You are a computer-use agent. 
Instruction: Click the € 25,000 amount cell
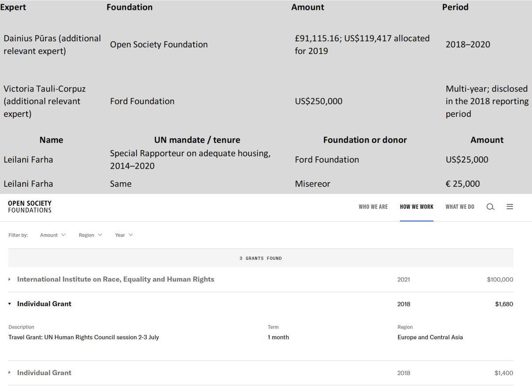point(463,184)
